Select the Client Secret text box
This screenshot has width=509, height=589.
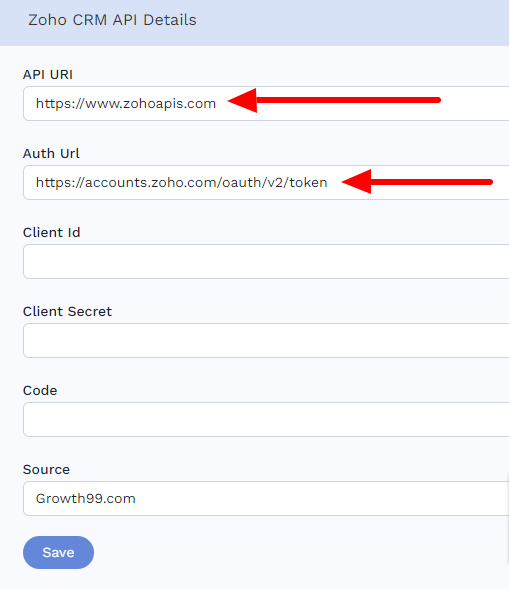pyautogui.click(x=266, y=340)
